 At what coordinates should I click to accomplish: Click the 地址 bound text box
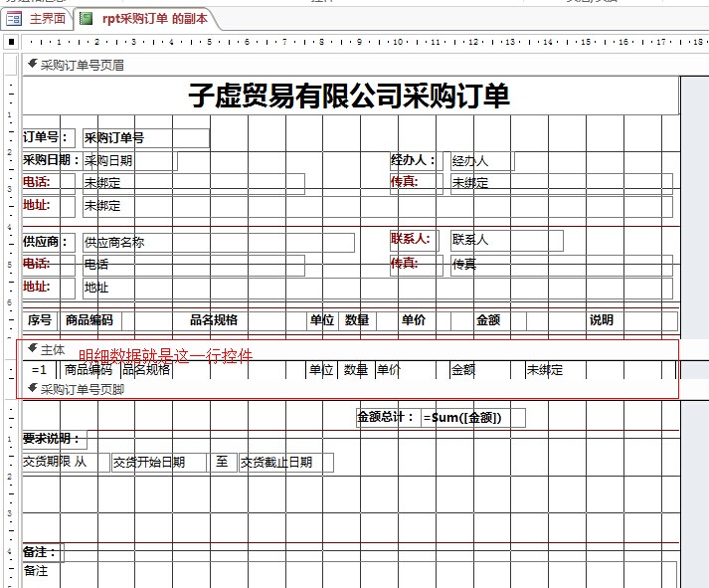pos(378,288)
